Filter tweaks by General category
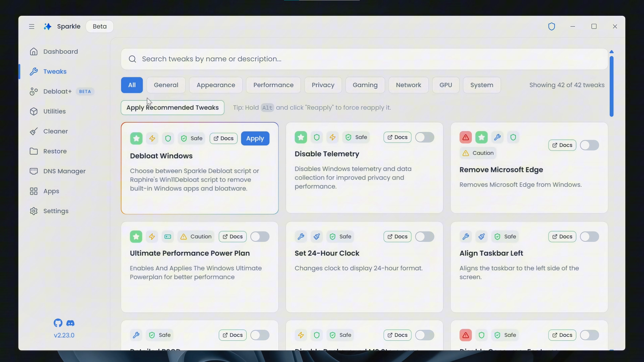The image size is (644, 362). (166, 85)
